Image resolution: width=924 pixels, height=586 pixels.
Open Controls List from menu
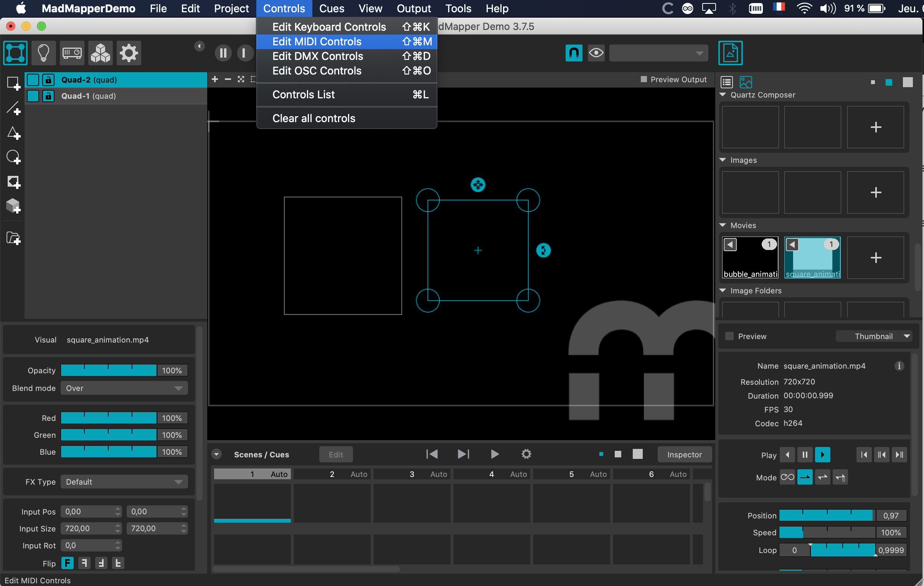tap(346, 94)
